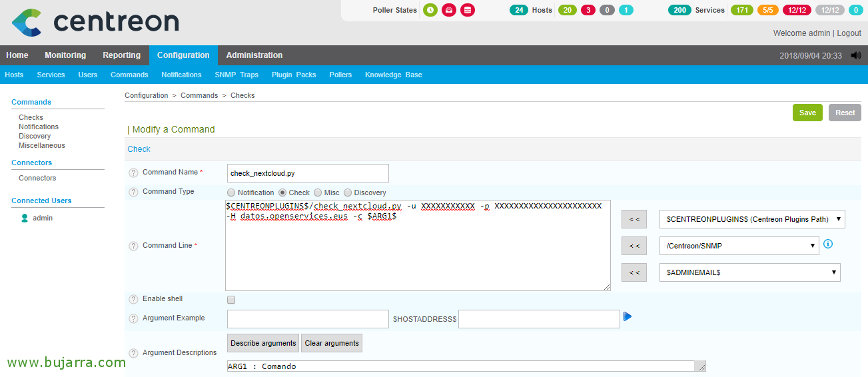Click the Logout link

click(x=849, y=33)
